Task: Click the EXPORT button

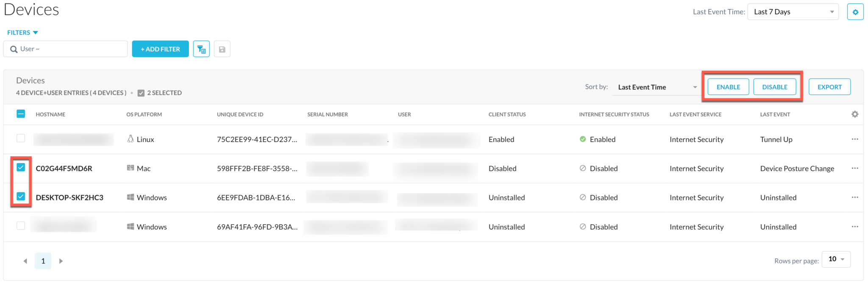Action: (x=829, y=86)
